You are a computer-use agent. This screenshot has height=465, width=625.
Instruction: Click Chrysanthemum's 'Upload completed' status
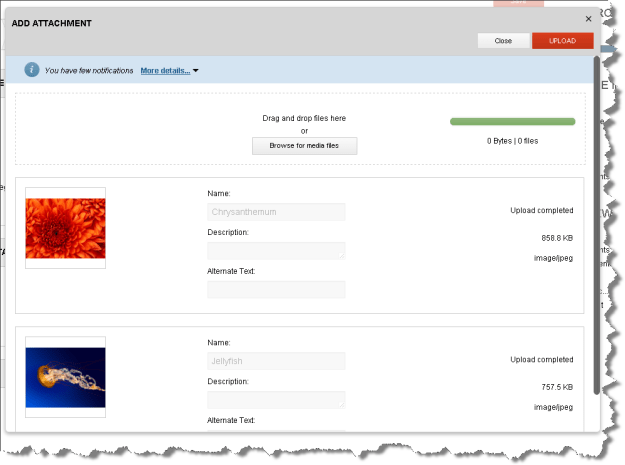pos(542,210)
